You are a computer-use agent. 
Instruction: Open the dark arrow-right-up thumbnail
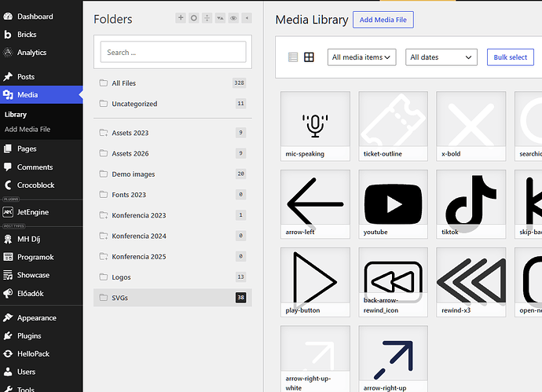[x=393, y=359]
